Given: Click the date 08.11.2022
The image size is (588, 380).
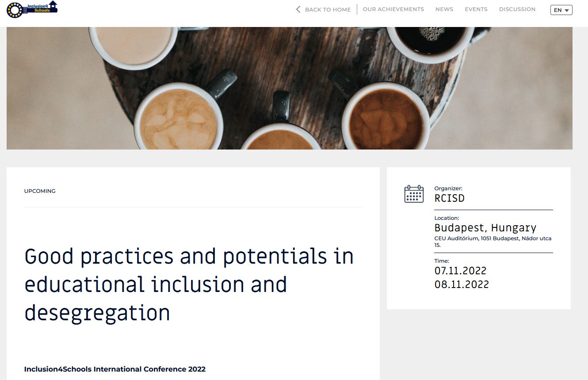Looking at the screenshot, I should [462, 284].
